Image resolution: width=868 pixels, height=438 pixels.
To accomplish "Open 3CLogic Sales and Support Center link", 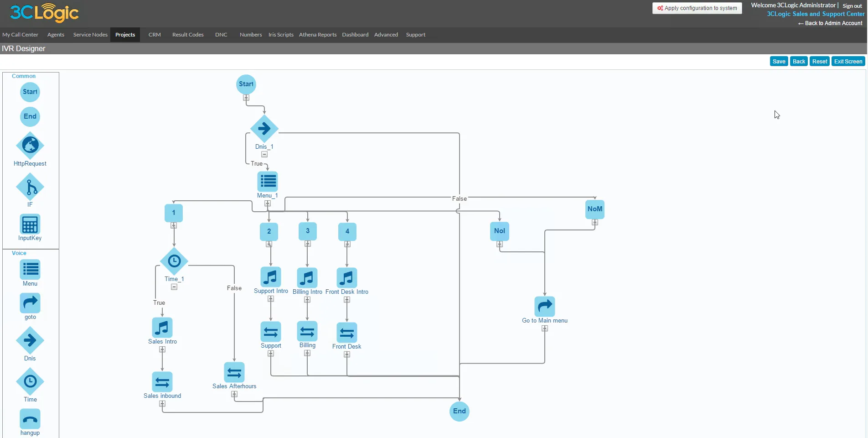I will point(815,14).
